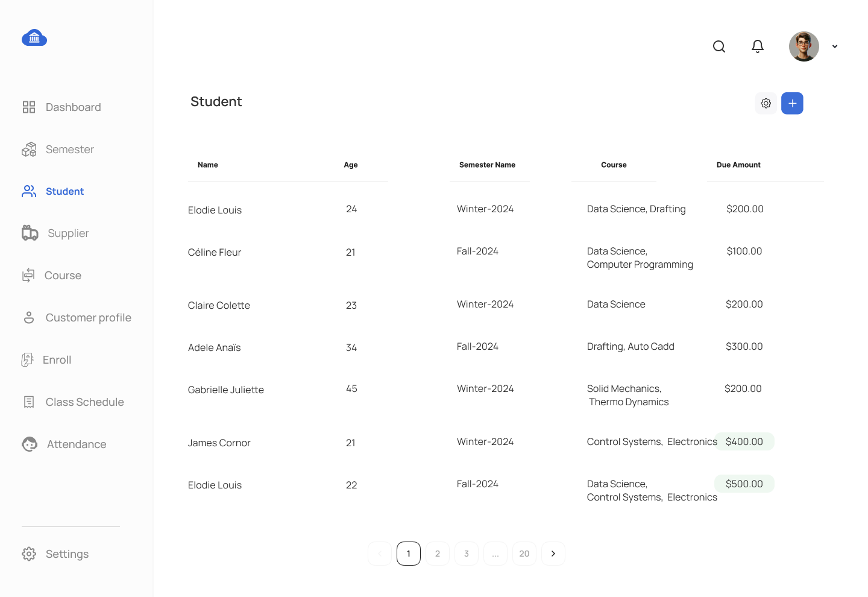This screenshot has width=868, height=597.
Task: Expand the profile dropdown arrow
Action: tap(835, 46)
